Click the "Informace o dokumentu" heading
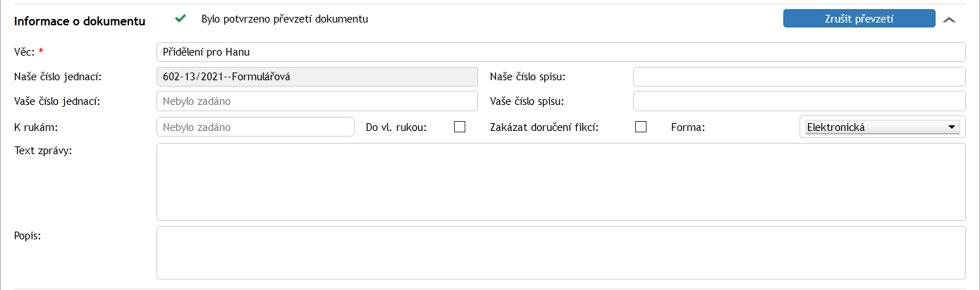This screenshot has height=290, width=980. click(x=80, y=21)
